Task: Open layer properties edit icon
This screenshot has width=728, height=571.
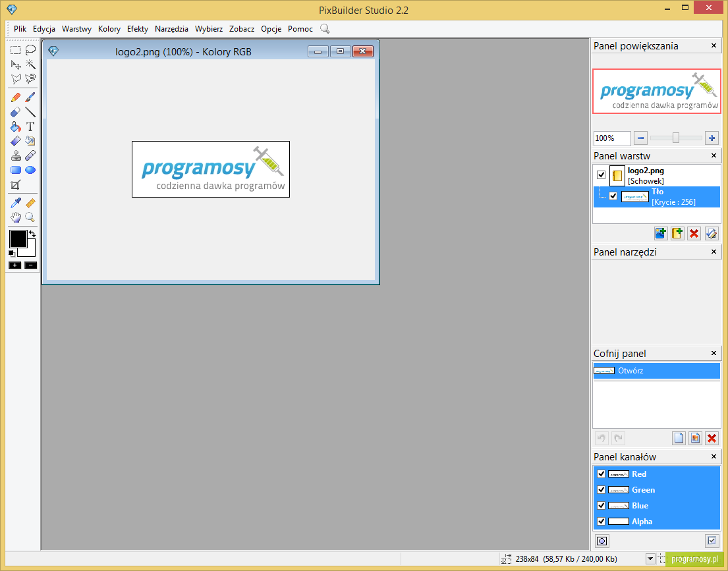Action: 711,233
